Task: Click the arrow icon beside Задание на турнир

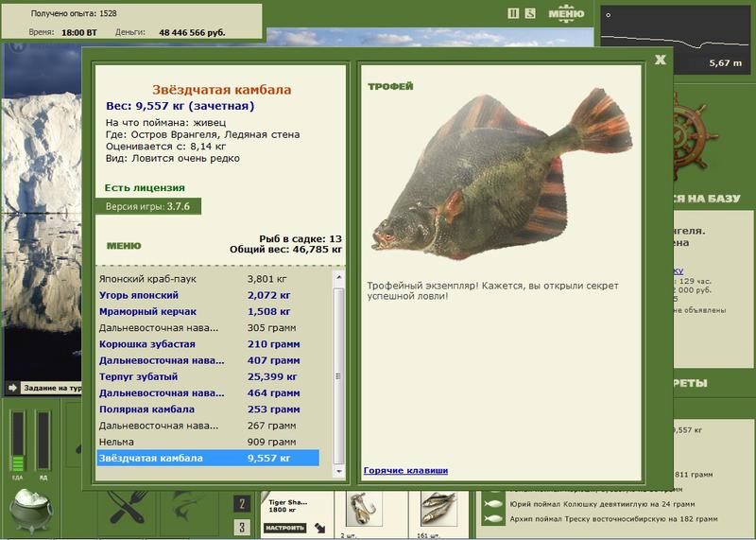Action: (12, 388)
